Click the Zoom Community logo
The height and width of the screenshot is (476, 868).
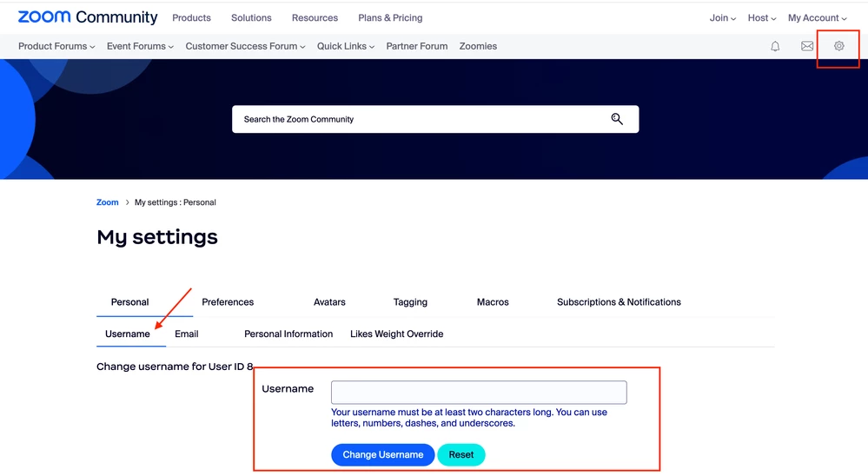click(88, 17)
